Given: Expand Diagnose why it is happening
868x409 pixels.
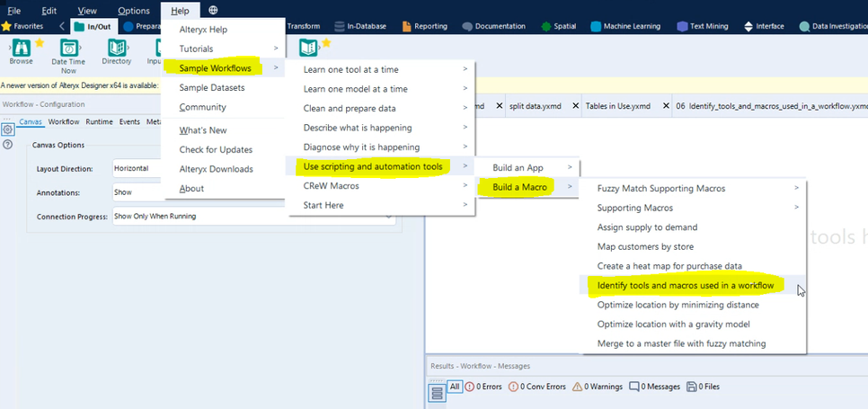Looking at the screenshot, I should pos(380,147).
